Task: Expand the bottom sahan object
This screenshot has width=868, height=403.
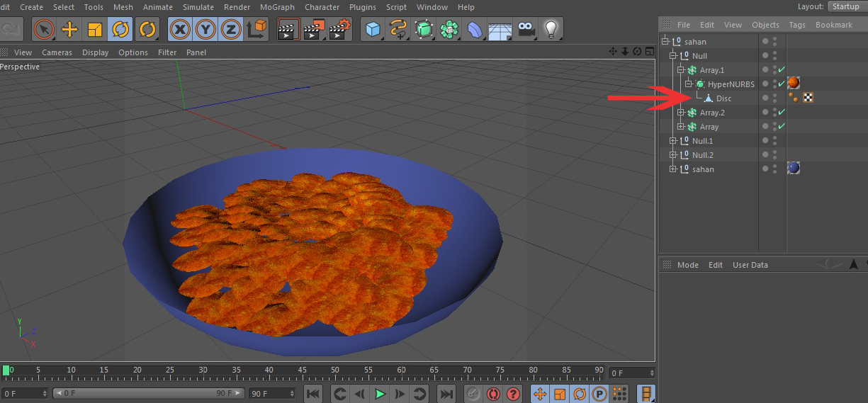Action: (673, 169)
